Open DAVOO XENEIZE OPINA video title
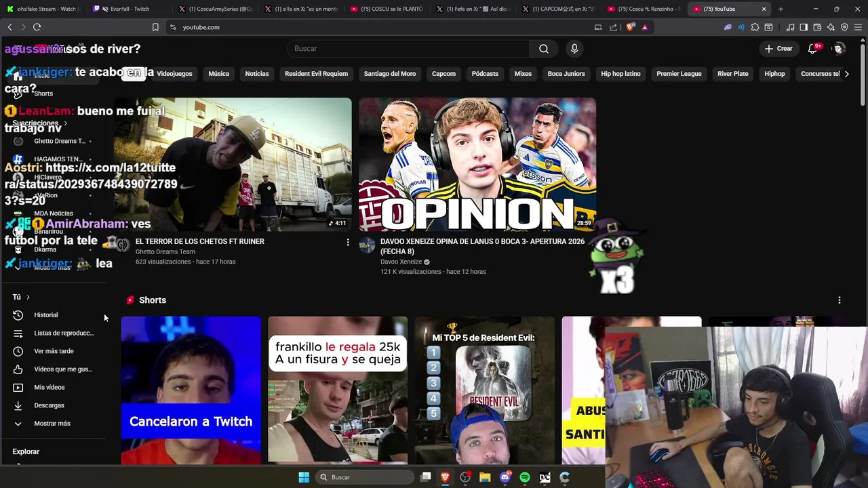This screenshot has width=868, height=488. [482, 246]
